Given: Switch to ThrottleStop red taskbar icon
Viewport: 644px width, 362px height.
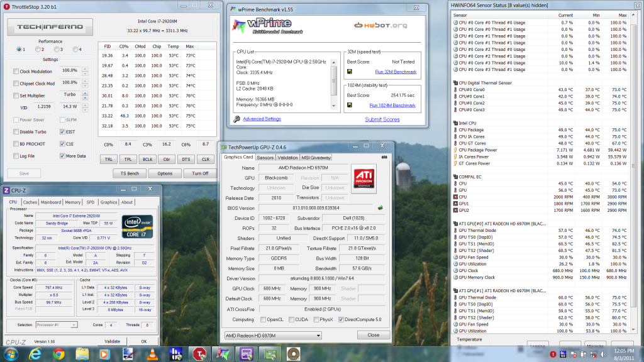Looking at the screenshot, I should [199, 354].
